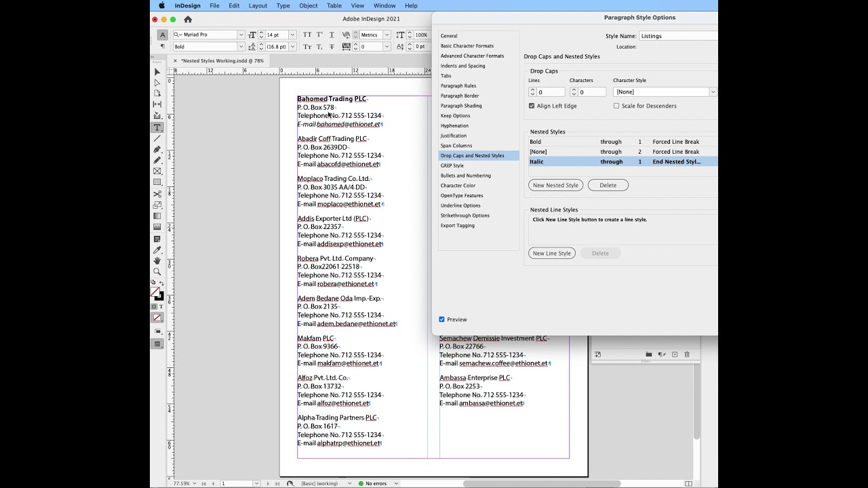
Task: Select the Direct Selection tool
Action: tap(157, 83)
